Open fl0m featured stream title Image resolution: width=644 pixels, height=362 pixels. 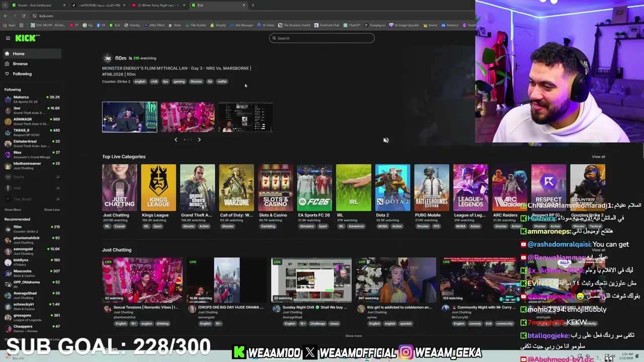click(x=177, y=71)
